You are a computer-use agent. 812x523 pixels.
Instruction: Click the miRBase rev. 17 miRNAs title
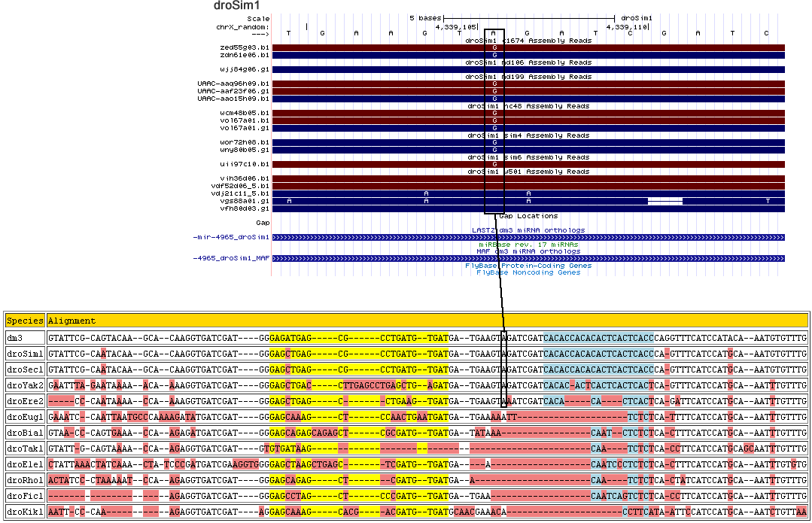tap(528, 244)
